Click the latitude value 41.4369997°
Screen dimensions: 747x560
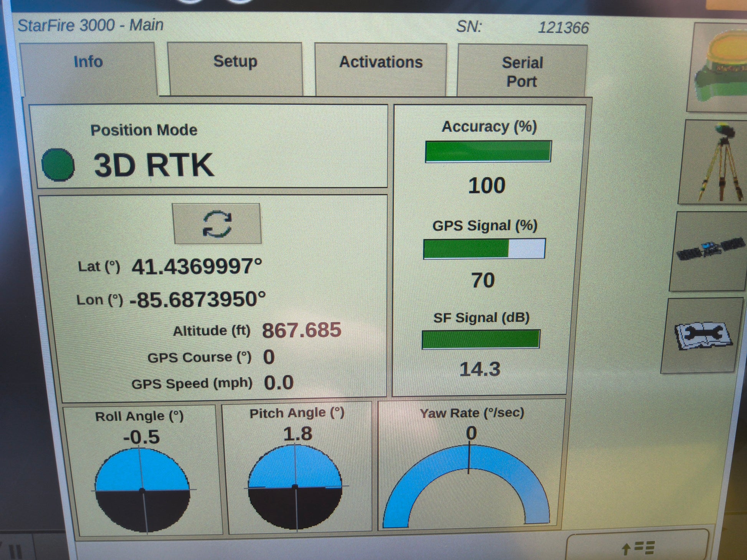[x=197, y=266]
